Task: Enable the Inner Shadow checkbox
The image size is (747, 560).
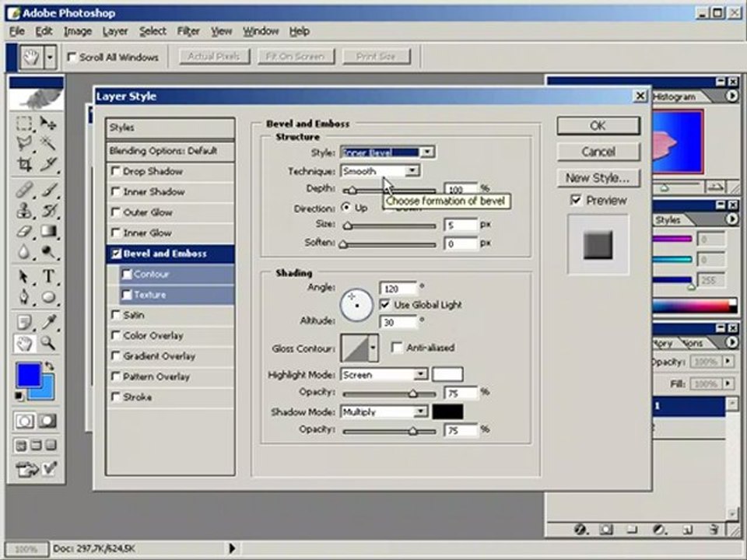Action: 115,191
